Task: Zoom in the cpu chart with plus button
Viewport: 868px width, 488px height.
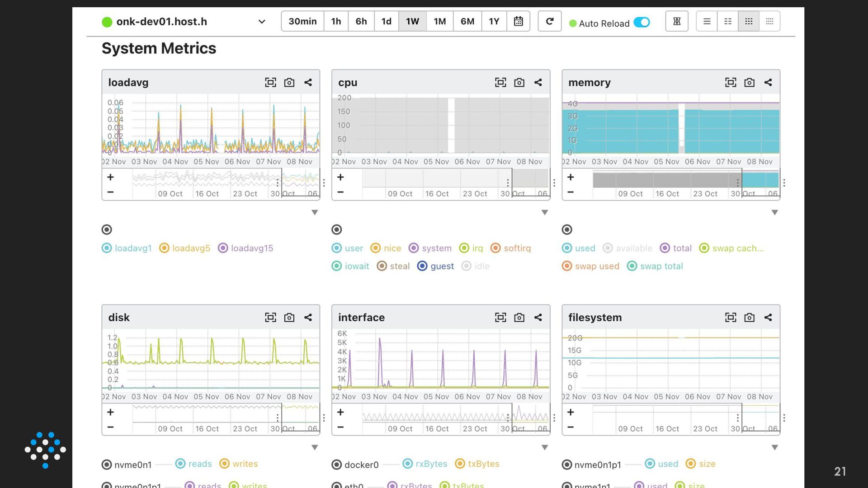Action: pos(340,177)
